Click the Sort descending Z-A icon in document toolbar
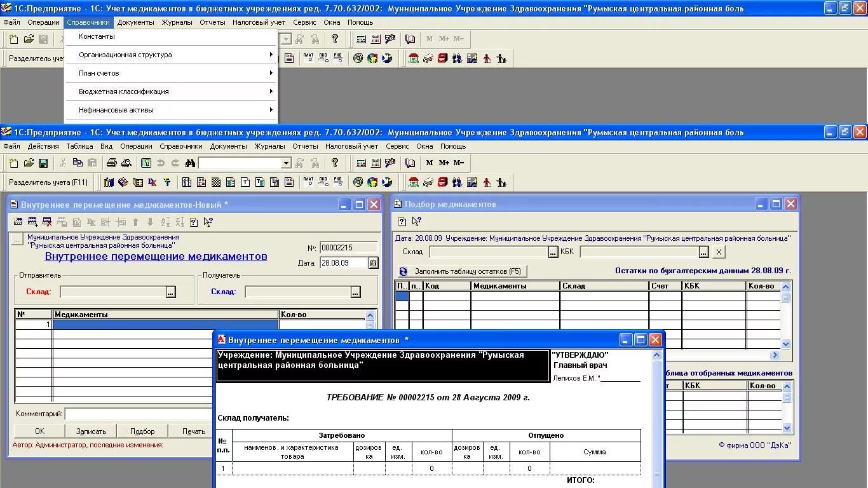This screenshot has height=488, width=868. [180, 222]
